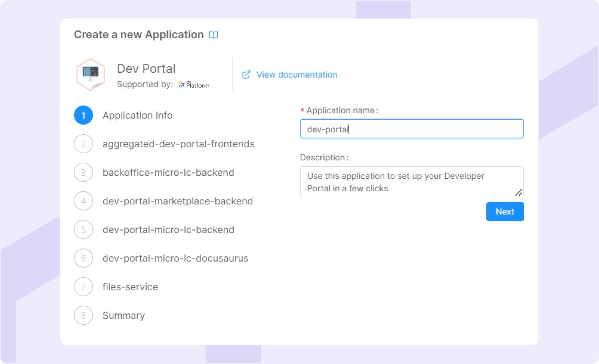This screenshot has width=599, height=364.
Task: Go to the Summary step label
Action: tap(124, 315)
